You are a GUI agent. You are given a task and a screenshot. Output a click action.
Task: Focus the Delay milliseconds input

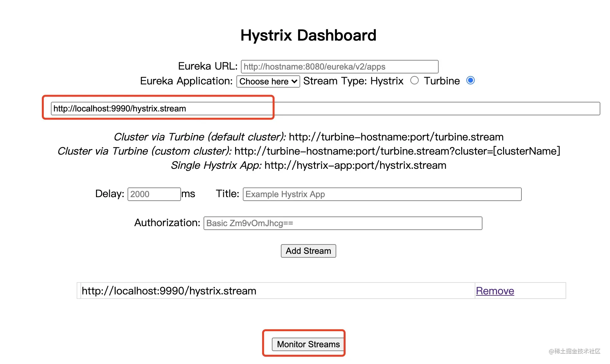[x=154, y=194]
